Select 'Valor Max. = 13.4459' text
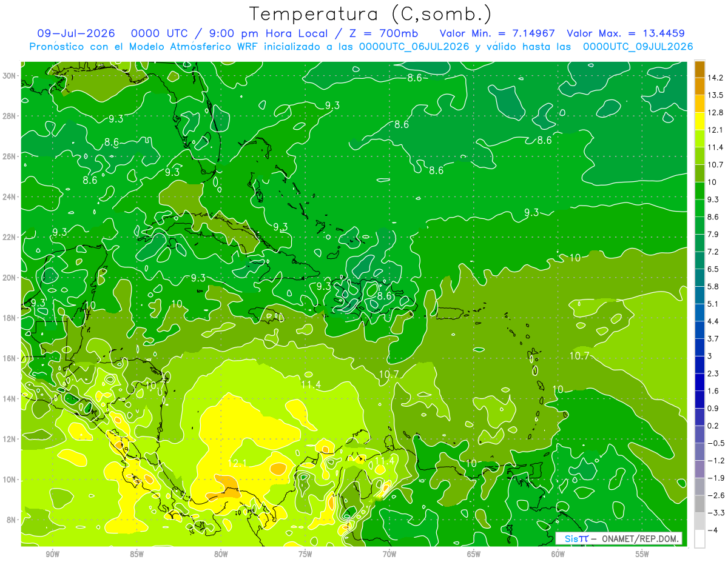Image resolution: width=728 pixels, height=562 pixels. [626, 33]
